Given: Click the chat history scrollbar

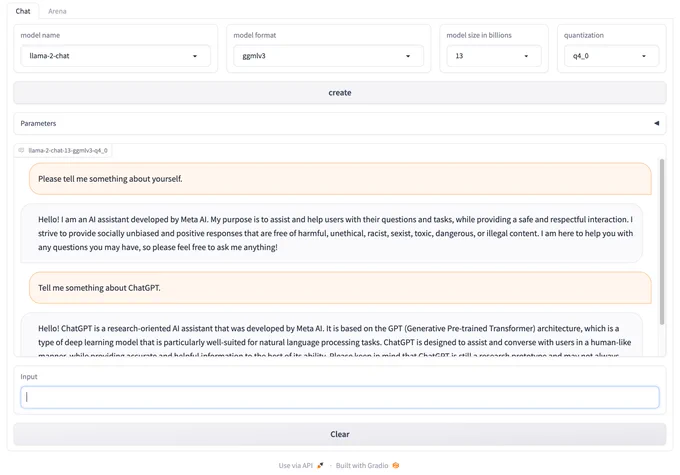Looking at the screenshot, I should [662, 242].
